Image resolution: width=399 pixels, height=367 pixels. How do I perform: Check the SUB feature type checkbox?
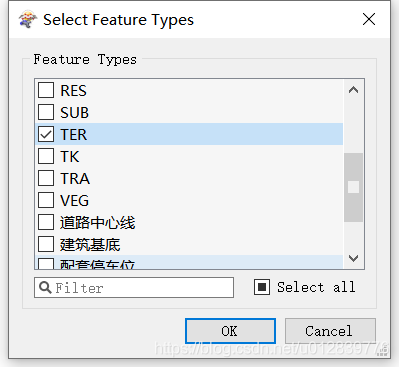(46, 112)
